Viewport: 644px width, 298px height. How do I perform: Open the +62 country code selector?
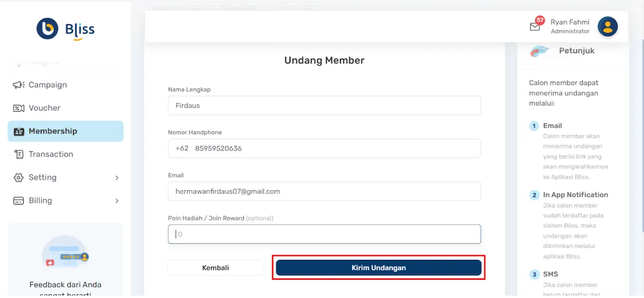tap(182, 148)
